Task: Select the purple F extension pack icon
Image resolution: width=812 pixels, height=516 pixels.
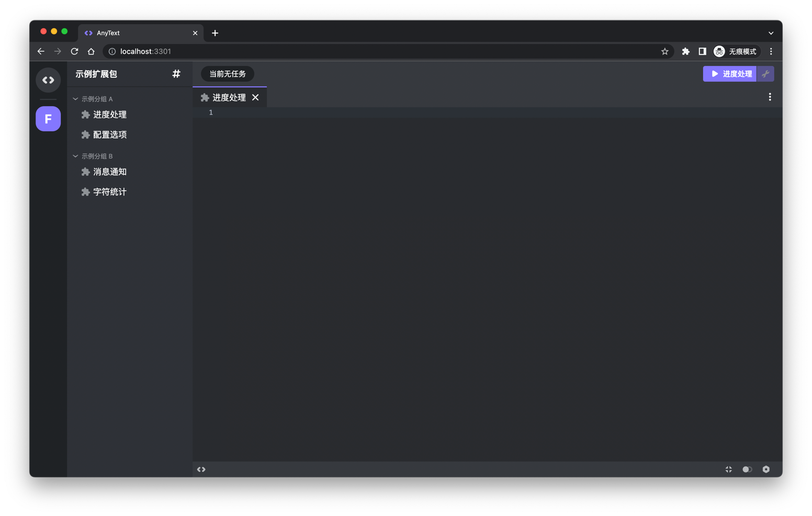Action: point(48,119)
